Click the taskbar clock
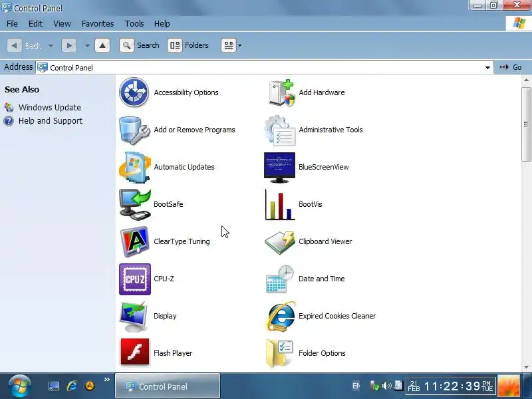This screenshot has width=532, height=399. point(452,386)
